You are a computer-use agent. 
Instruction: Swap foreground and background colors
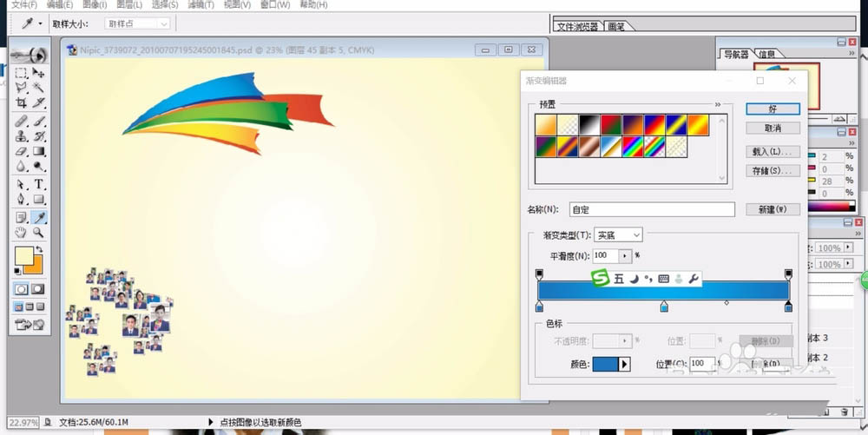(x=39, y=249)
